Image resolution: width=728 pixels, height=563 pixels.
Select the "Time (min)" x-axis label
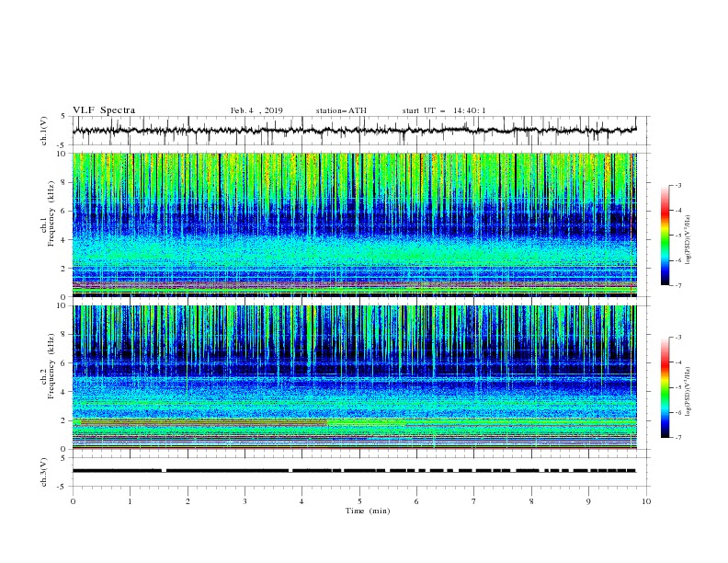click(368, 511)
